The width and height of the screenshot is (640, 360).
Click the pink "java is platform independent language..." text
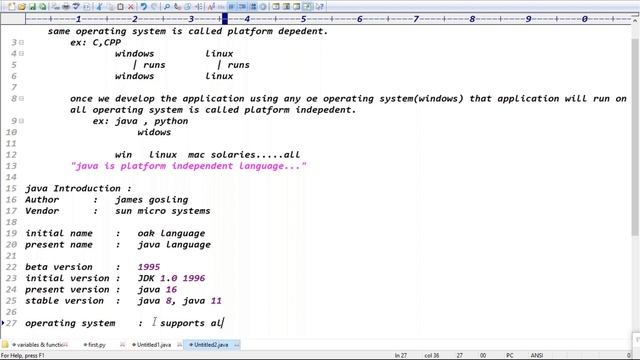[x=188, y=166]
